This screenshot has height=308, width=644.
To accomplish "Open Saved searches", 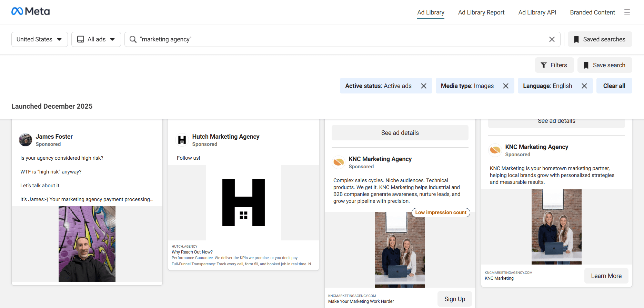I will tap(600, 39).
